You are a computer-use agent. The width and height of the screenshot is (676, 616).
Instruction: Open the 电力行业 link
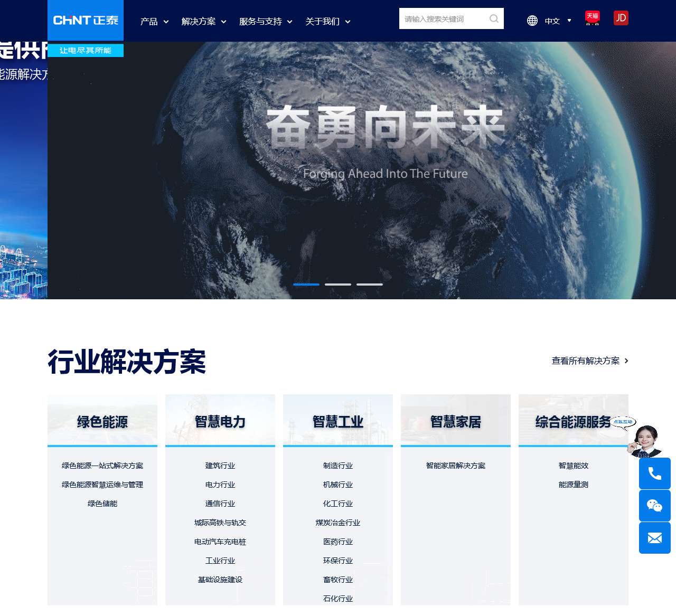point(220,485)
